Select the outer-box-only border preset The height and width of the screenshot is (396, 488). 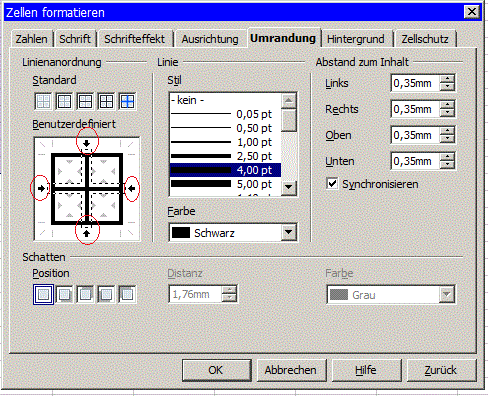pos(64,101)
